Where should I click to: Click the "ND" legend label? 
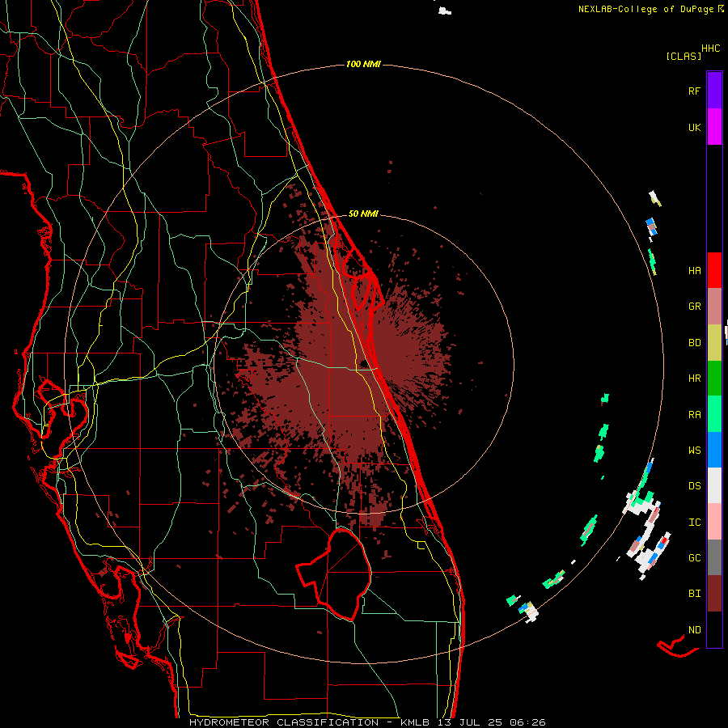click(x=694, y=630)
